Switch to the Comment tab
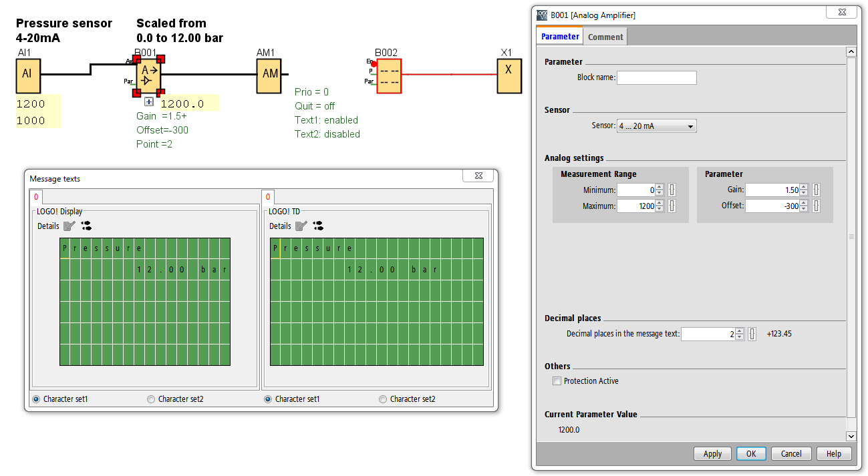Viewport: 868px width, 476px height. point(605,37)
